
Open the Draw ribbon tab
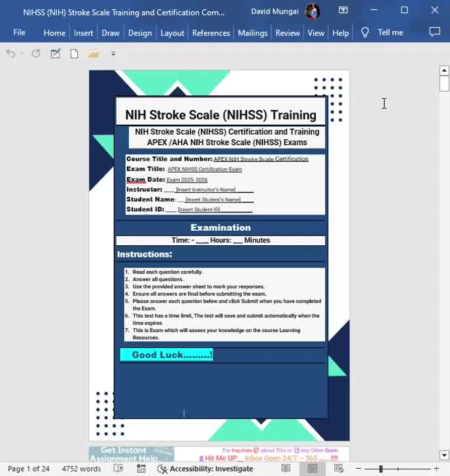[111, 33]
